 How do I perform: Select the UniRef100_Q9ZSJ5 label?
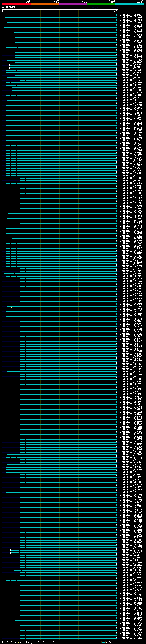[x=131, y=53]
